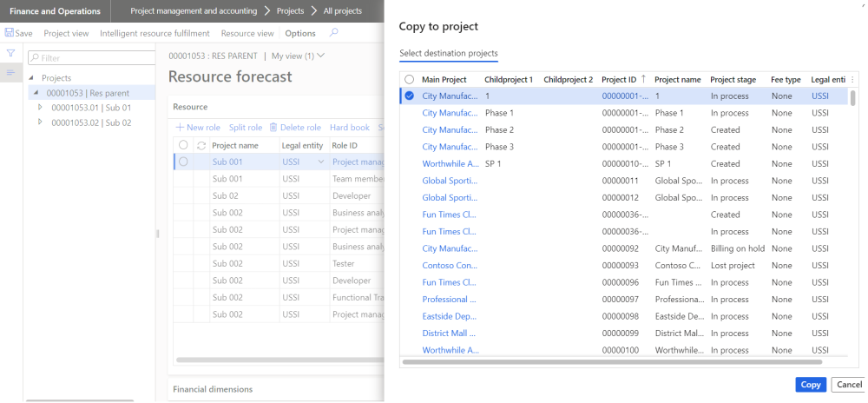868x403 pixels.
Task: Click Project management and accounting in the breadcrumb
Action: point(194,11)
